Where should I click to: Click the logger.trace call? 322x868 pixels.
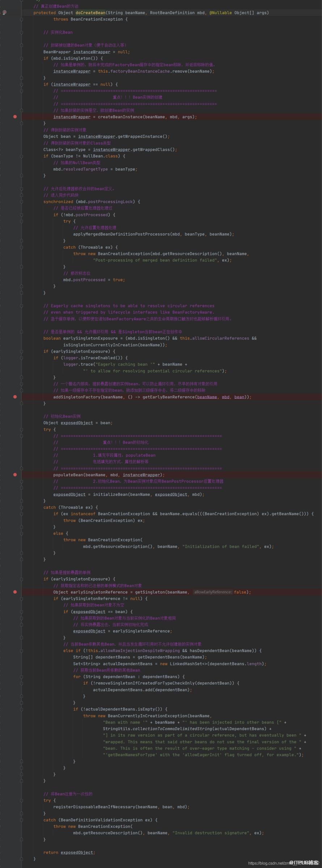[78, 364]
